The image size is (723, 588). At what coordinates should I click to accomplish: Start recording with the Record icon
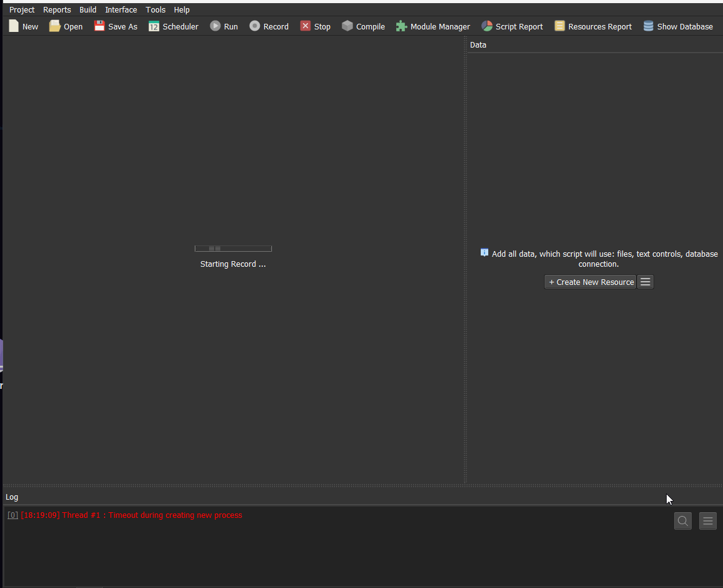coord(255,26)
